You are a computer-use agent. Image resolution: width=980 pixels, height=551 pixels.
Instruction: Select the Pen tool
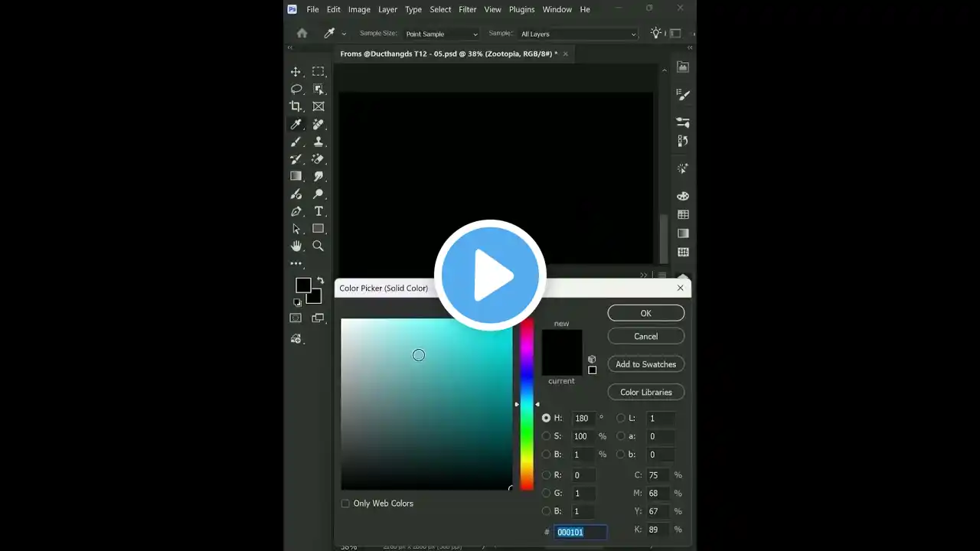(x=296, y=211)
